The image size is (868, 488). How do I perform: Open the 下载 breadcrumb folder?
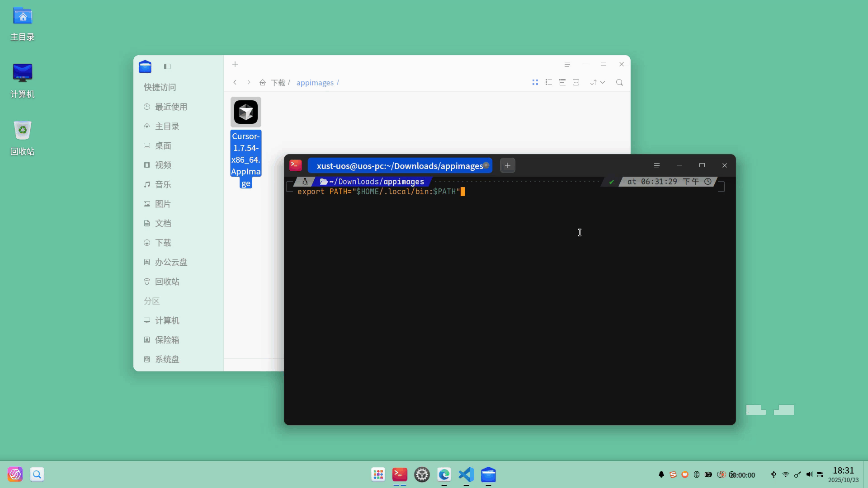[278, 83]
